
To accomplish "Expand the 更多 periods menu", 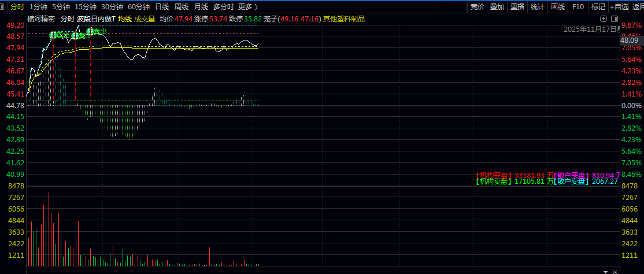I will tap(247, 6).
